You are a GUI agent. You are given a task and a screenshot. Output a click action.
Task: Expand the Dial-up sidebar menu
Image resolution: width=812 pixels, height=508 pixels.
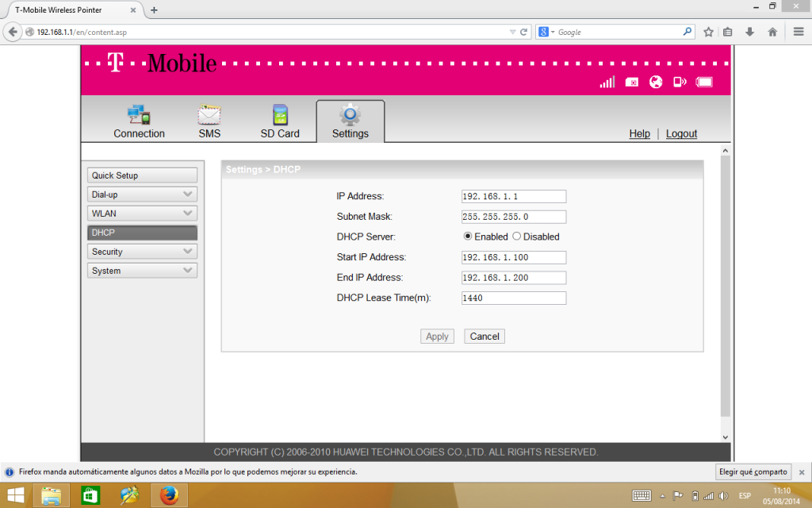click(x=142, y=194)
